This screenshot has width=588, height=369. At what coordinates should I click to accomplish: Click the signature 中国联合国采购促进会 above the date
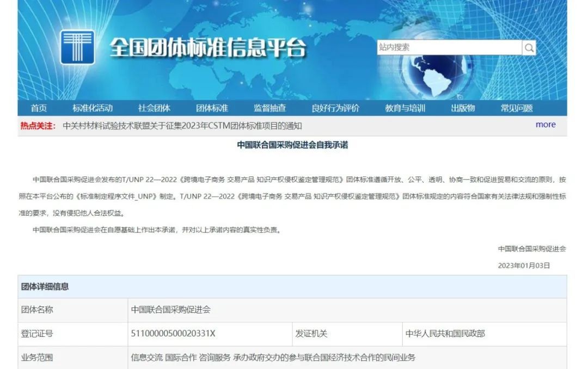coord(532,249)
